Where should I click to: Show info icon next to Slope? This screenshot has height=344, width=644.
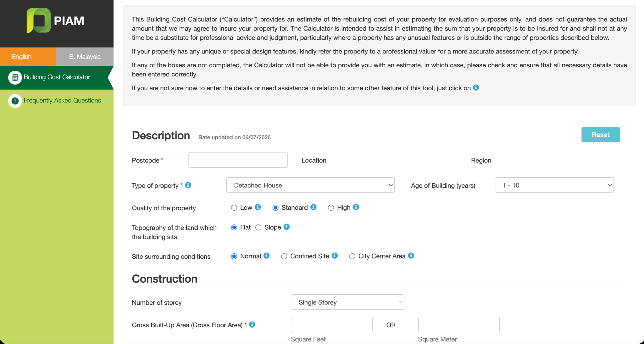point(286,227)
